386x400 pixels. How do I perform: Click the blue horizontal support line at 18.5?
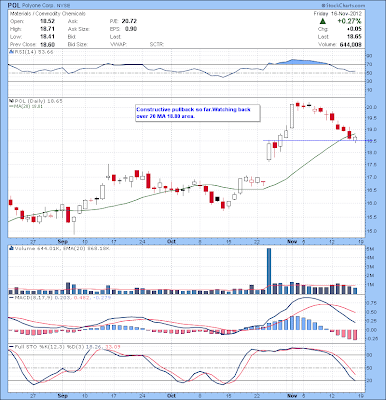click(x=313, y=140)
